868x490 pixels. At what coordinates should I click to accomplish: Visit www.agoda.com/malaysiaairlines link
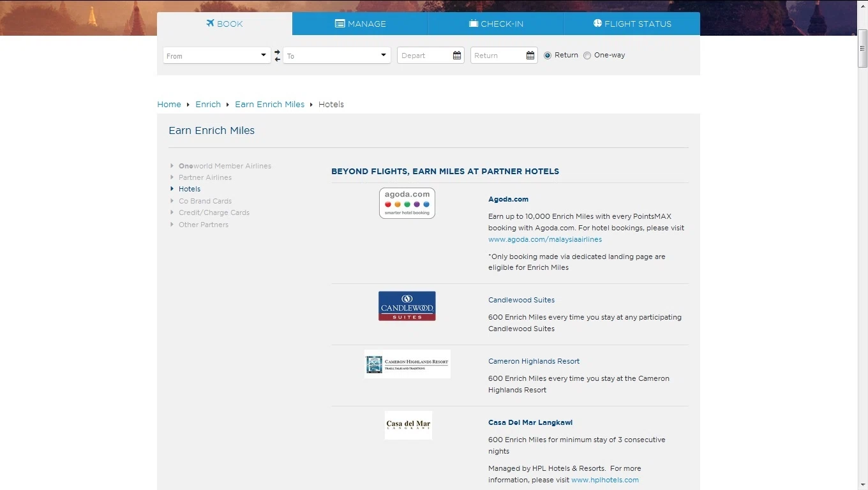(x=545, y=239)
